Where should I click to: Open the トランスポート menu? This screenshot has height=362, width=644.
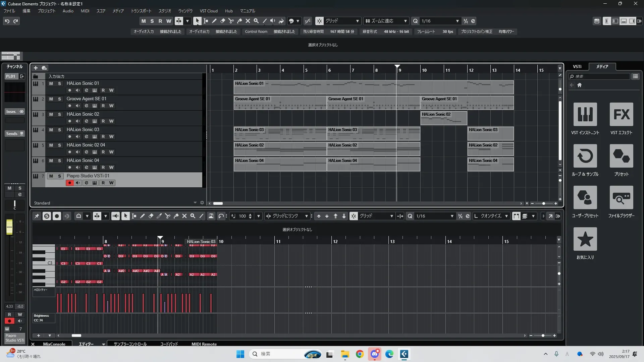141,11
